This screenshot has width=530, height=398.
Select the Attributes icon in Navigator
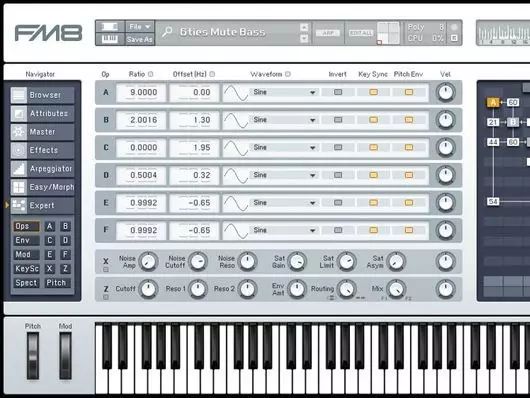tap(19, 114)
